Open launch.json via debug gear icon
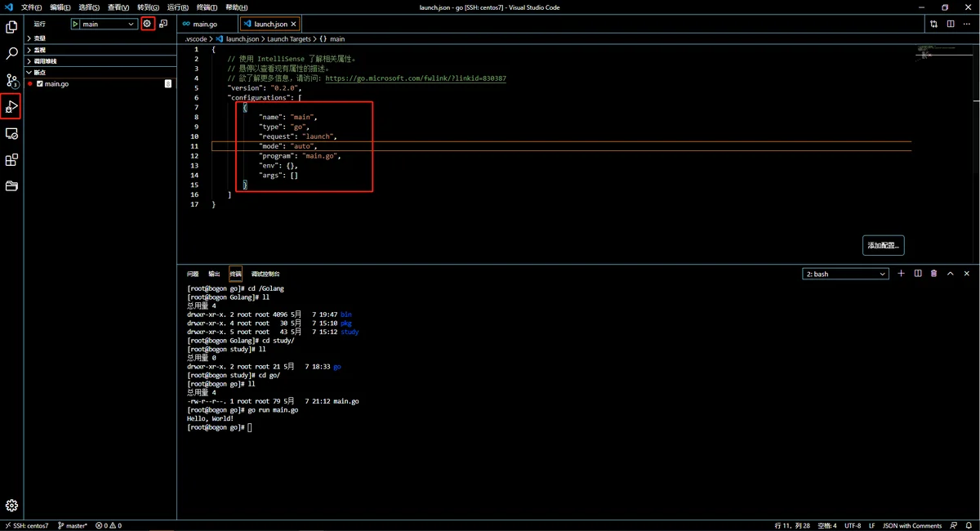Image resolution: width=980 pixels, height=531 pixels. point(147,24)
